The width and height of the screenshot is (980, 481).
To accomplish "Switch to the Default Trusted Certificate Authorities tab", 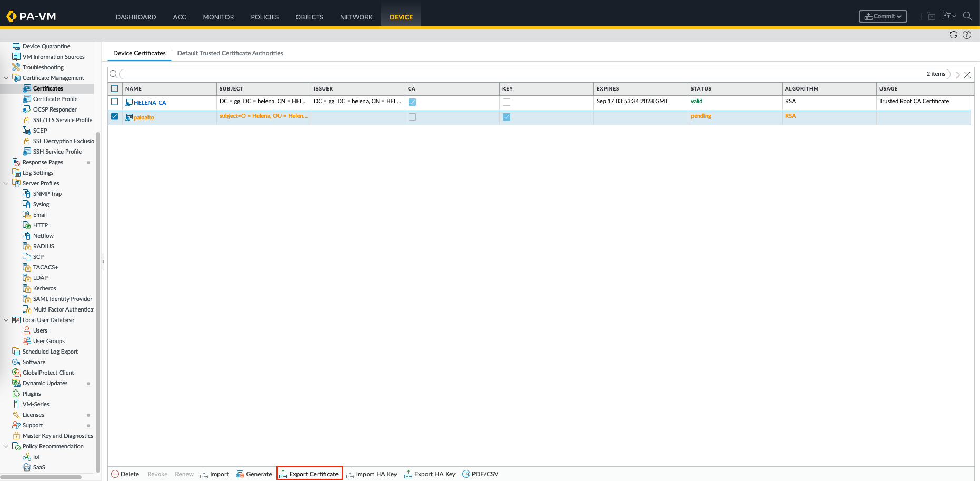I will click(230, 53).
